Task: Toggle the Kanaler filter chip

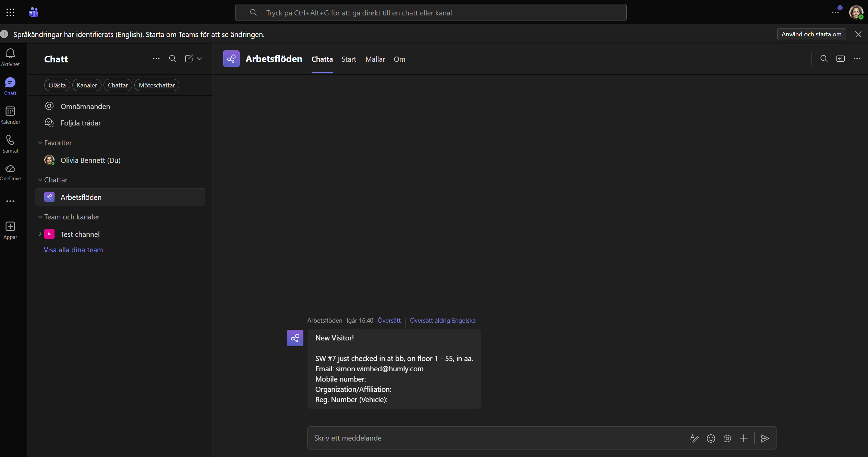Action: (x=87, y=85)
